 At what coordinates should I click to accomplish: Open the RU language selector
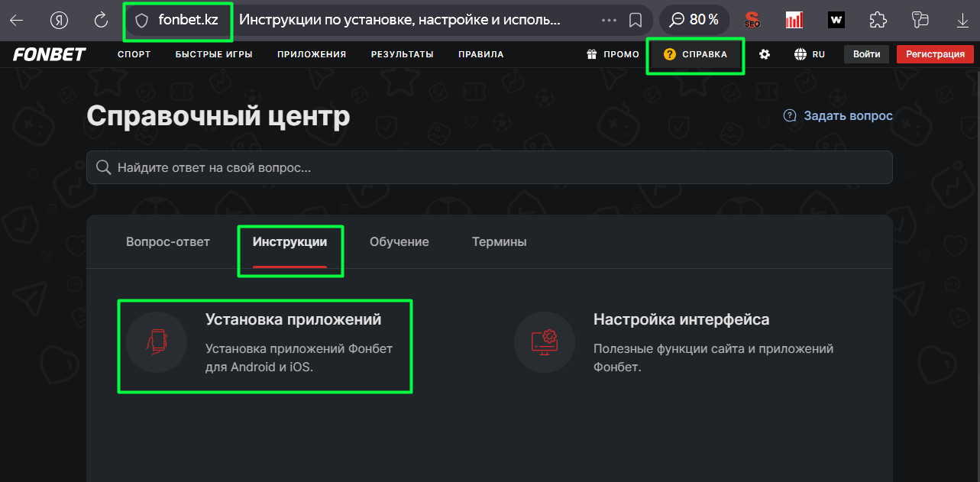(x=810, y=54)
